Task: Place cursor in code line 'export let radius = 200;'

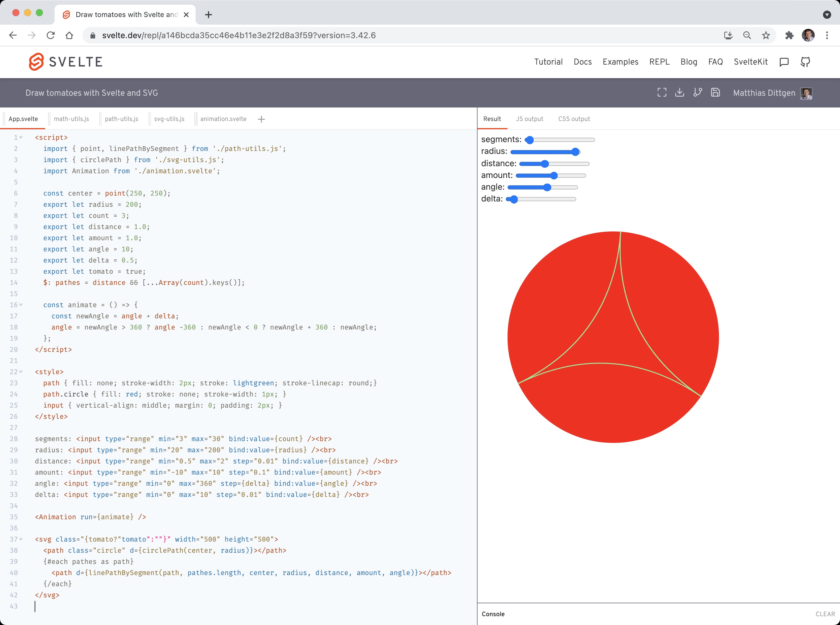Action: pyautogui.click(x=92, y=204)
